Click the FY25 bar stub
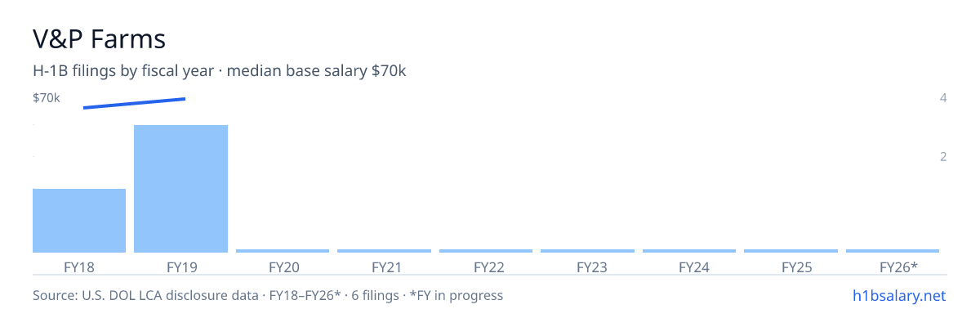980x327 pixels. 791,251
